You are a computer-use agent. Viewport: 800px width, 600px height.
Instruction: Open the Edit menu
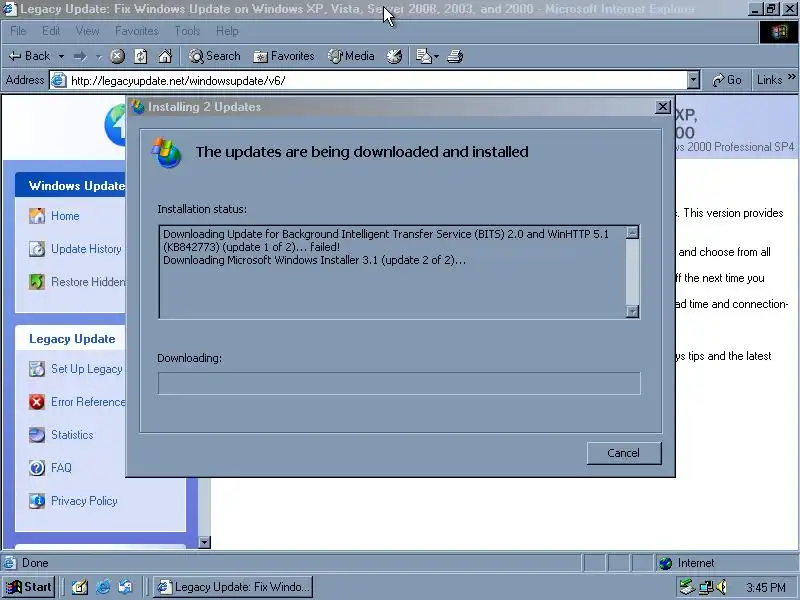click(x=51, y=31)
